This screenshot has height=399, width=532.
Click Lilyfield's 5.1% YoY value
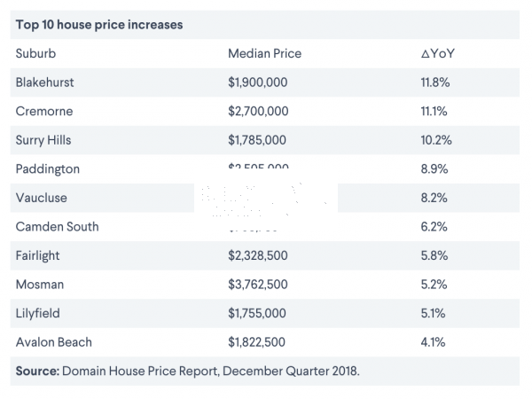[434, 313]
